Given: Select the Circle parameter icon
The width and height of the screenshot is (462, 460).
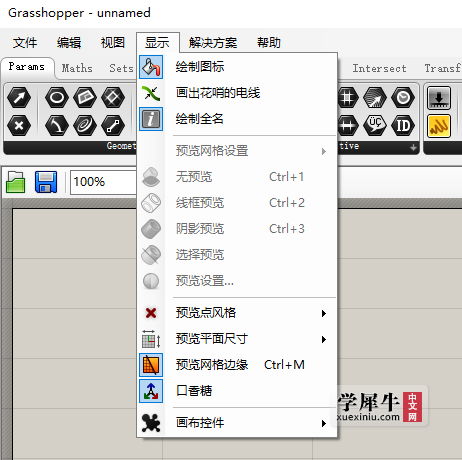Looking at the screenshot, I should coord(57,98).
